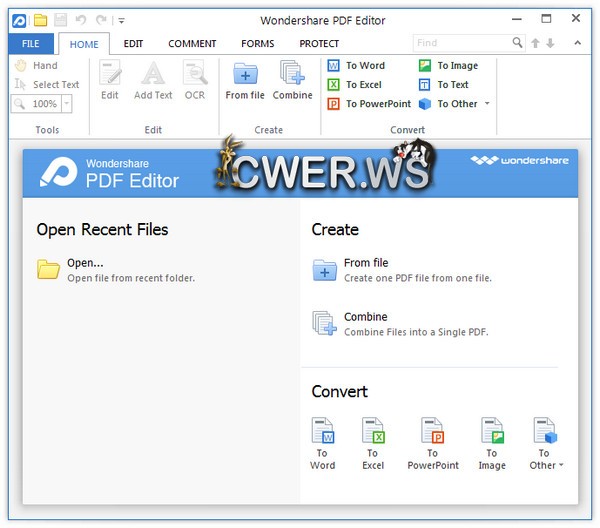Expand the quick access toolbar customize arrow
The height and width of the screenshot is (528, 600).
[121, 20]
